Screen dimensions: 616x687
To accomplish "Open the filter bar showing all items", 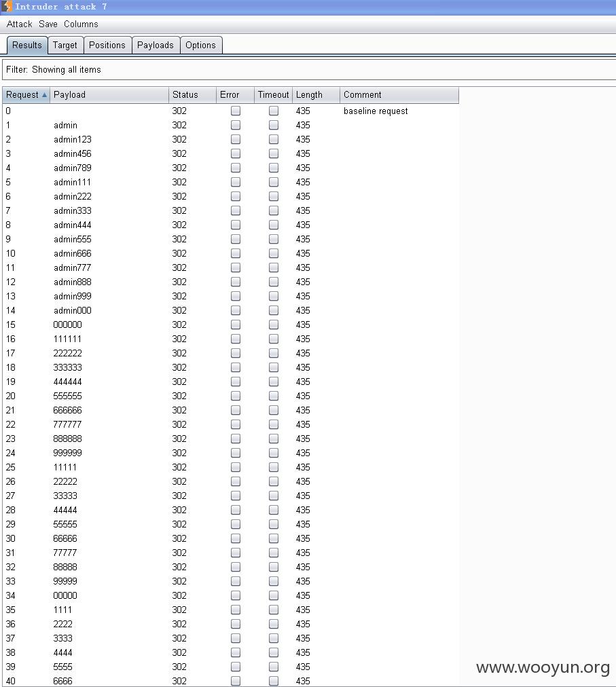I will pyautogui.click(x=309, y=70).
